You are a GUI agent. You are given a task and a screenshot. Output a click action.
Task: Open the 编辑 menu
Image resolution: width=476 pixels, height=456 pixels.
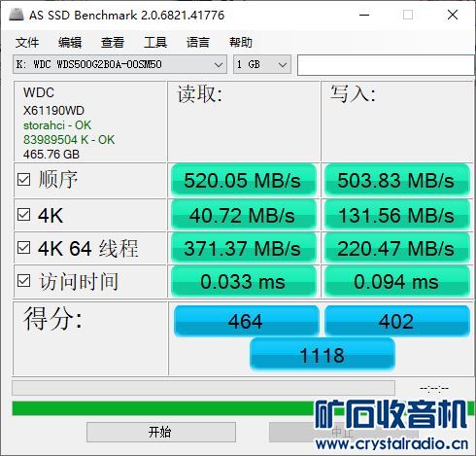70,43
